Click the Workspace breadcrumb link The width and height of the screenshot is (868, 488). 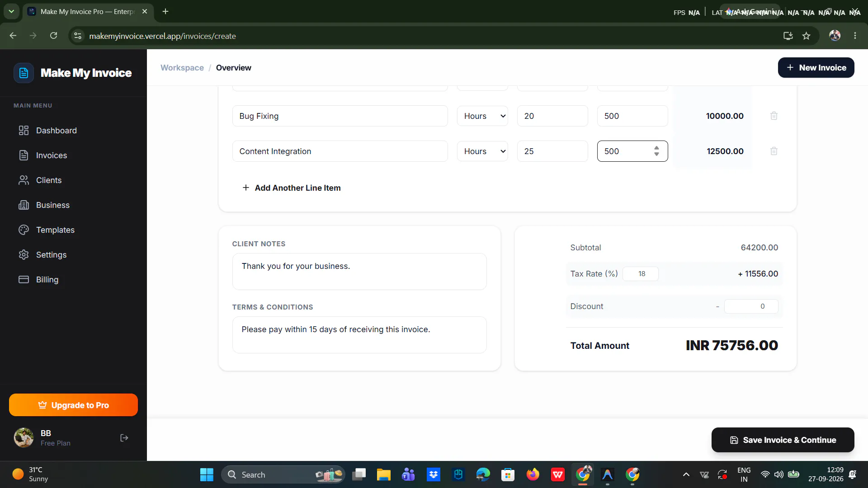182,68
